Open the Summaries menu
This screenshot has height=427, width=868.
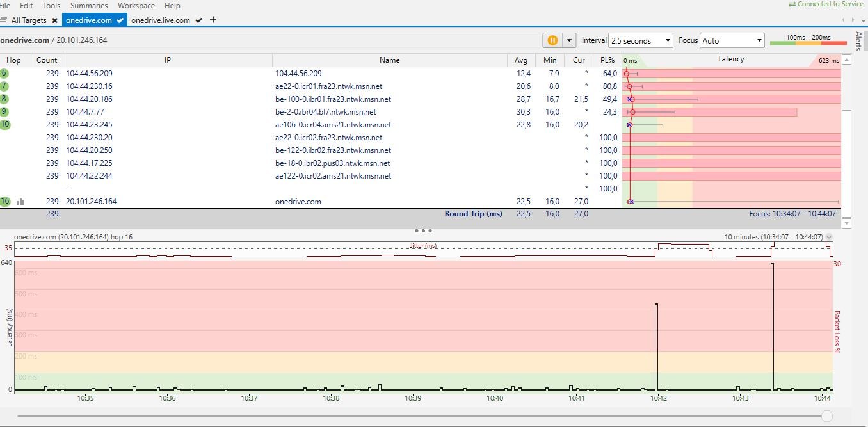(89, 6)
